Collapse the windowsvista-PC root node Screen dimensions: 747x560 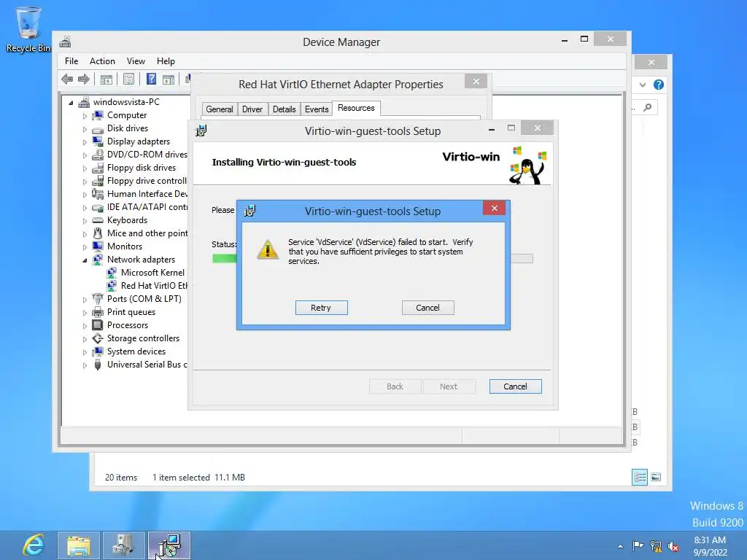[71, 102]
